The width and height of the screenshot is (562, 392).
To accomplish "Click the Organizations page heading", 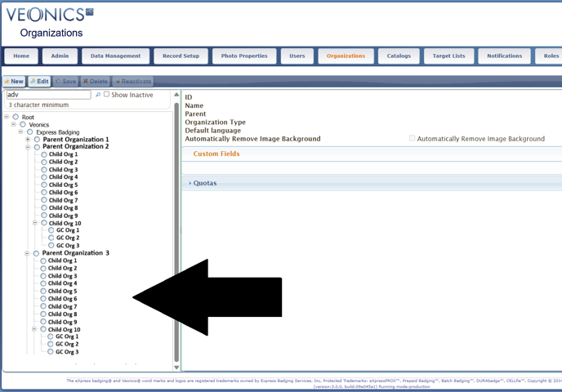I will [51, 33].
